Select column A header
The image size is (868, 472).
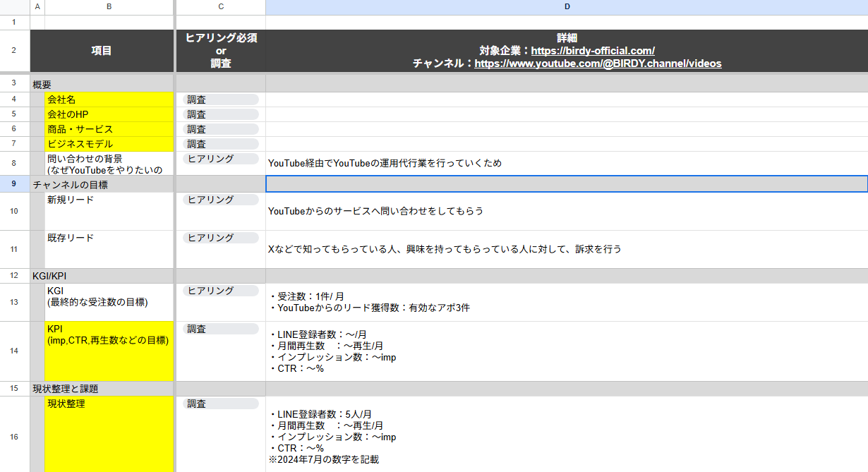tap(37, 7)
